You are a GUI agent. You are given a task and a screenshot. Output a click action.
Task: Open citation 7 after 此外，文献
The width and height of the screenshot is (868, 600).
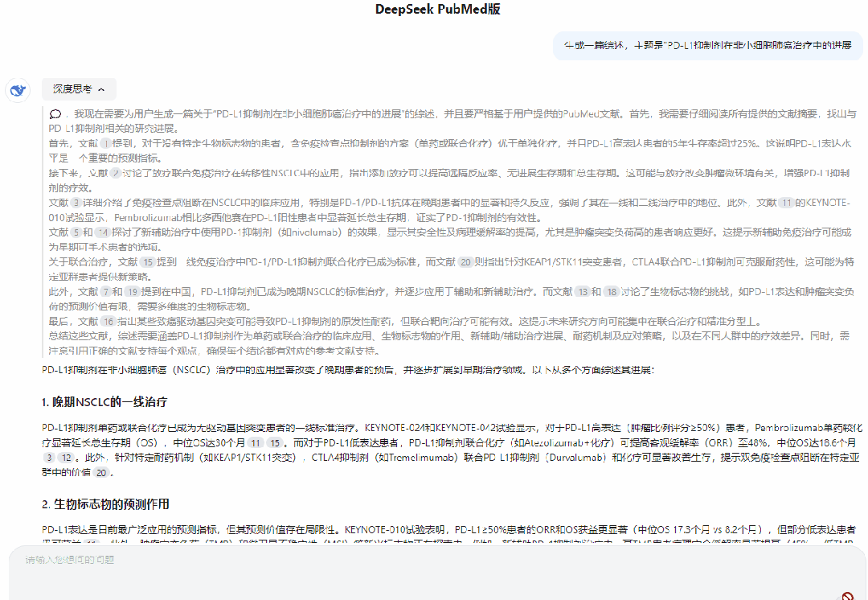[105, 291]
